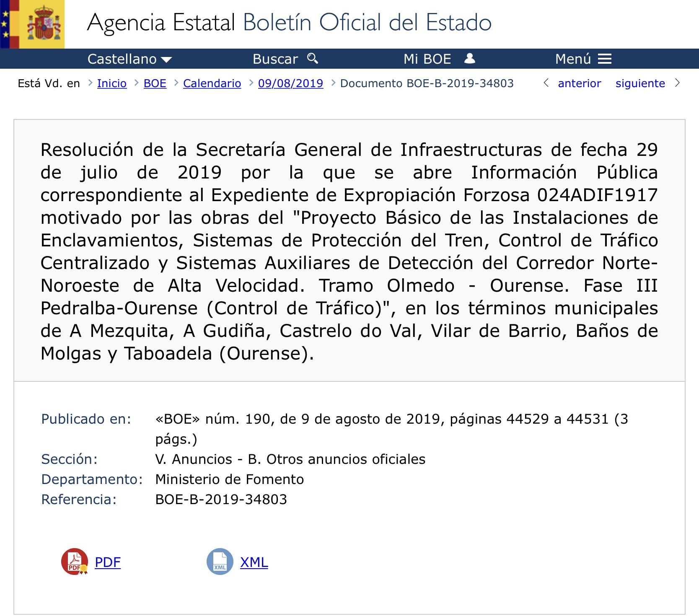Click the Está Vd. en breadcrumb label

coord(49,83)
